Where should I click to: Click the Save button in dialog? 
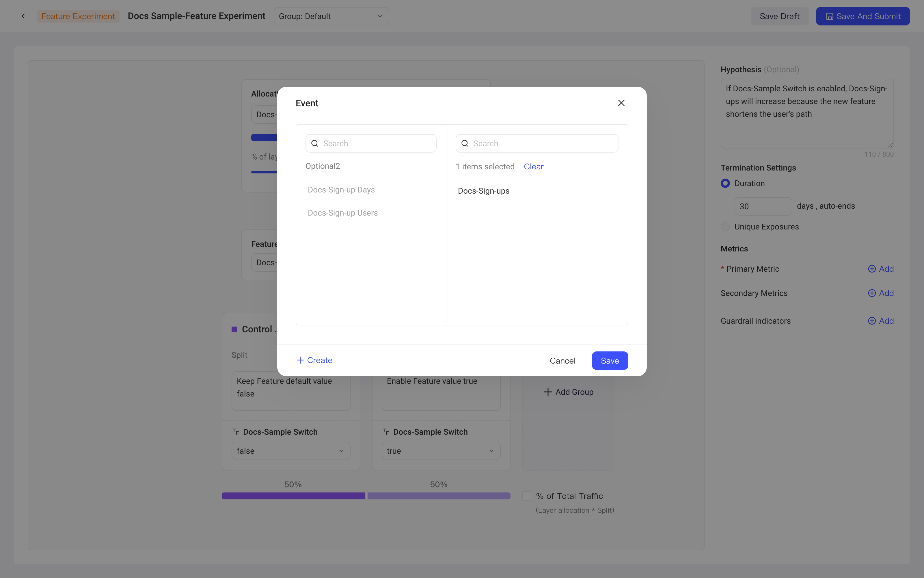pos(610,361)
